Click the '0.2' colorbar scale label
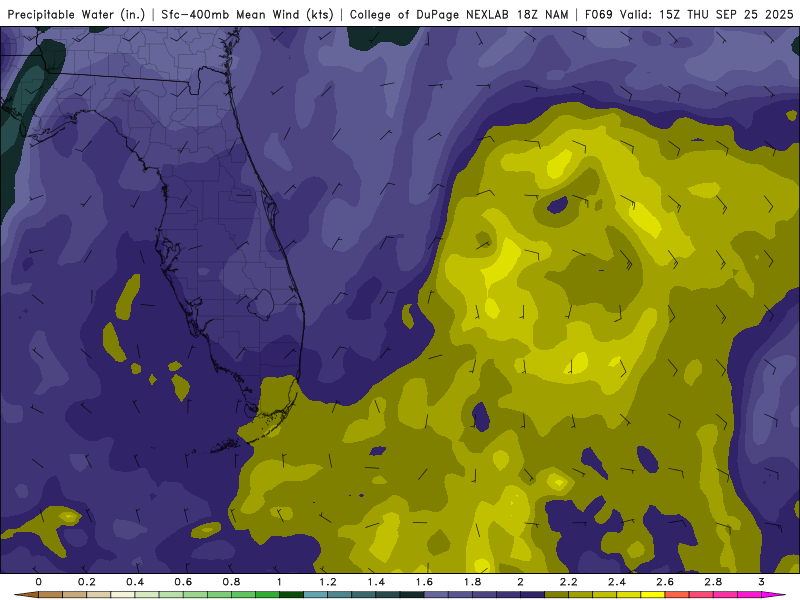The height and width of the screenshot is (600, 800). pos(86,582)
